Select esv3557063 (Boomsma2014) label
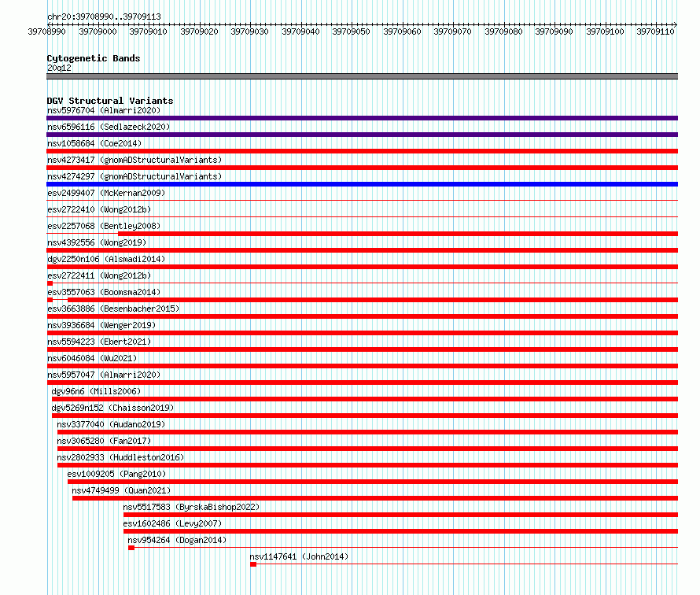Screen dimensions: 700x595 (x=104, y=292)
